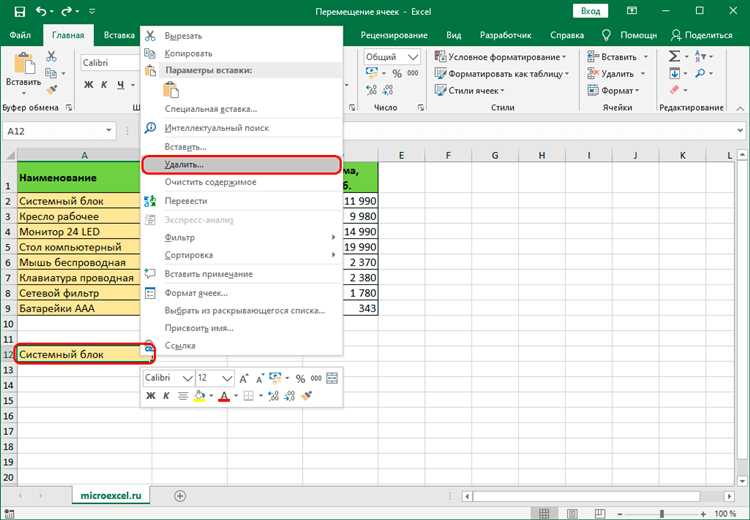Click the Save icon in title bar
750x520 pixels.
point(19,11)
